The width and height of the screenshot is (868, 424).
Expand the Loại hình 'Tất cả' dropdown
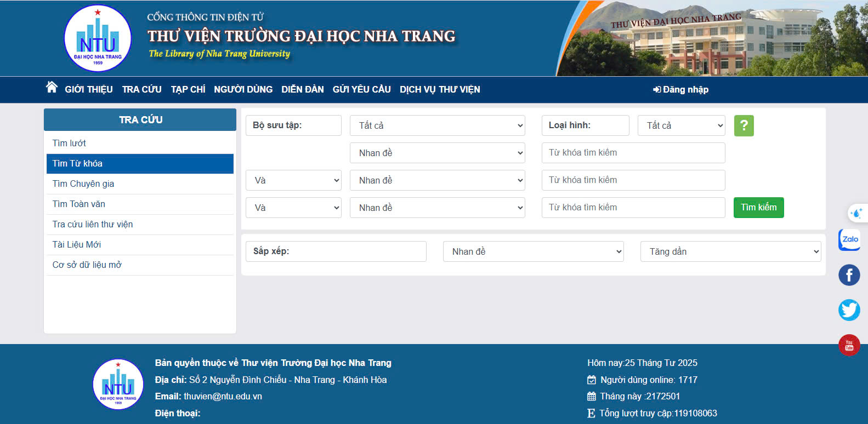coord(681,125)
